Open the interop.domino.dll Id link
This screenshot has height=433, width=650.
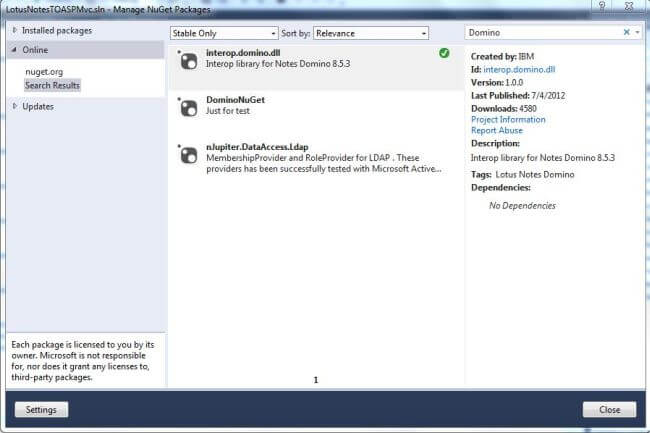pyautogui.click(x=519, y=69)
